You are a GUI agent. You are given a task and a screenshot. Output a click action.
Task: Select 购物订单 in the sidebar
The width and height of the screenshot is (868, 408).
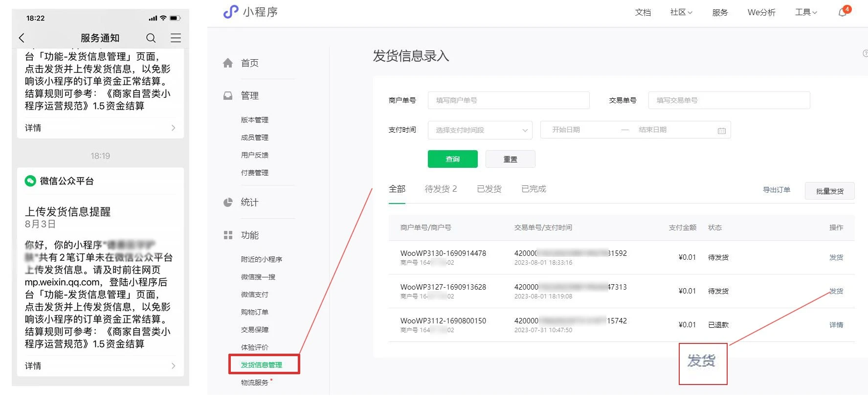255,312
